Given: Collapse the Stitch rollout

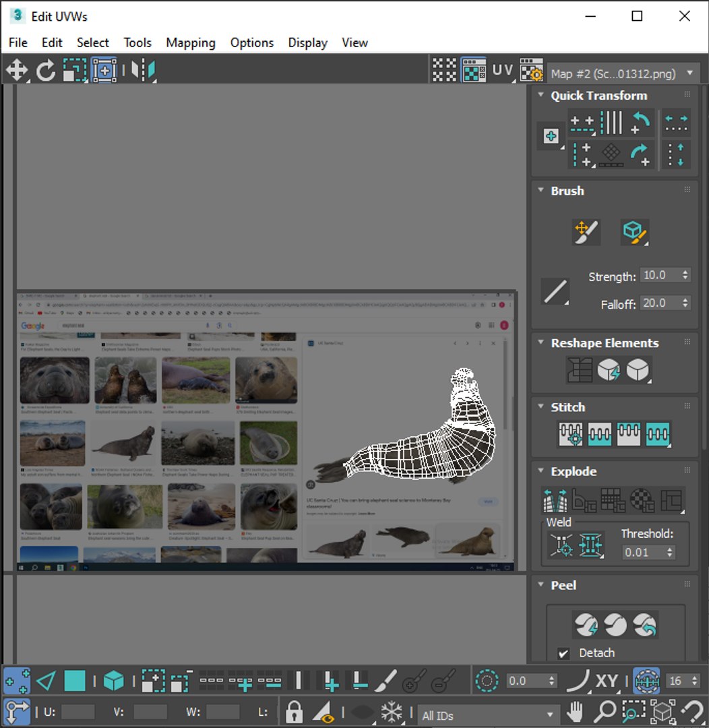Looking at the screenshot, I should point(541,406).
